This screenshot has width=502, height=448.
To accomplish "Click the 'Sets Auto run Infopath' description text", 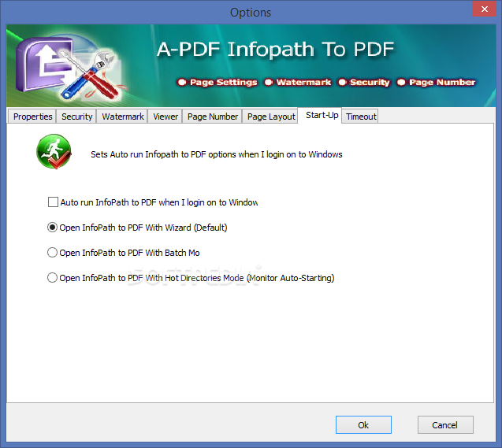I will pos(217,154).
